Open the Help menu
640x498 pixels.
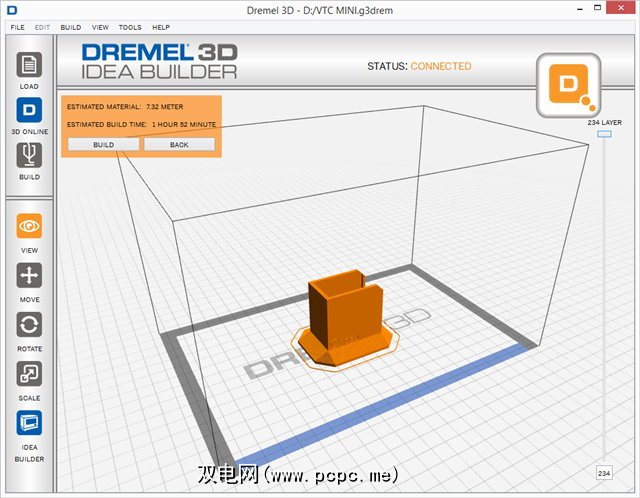[161, 27]
